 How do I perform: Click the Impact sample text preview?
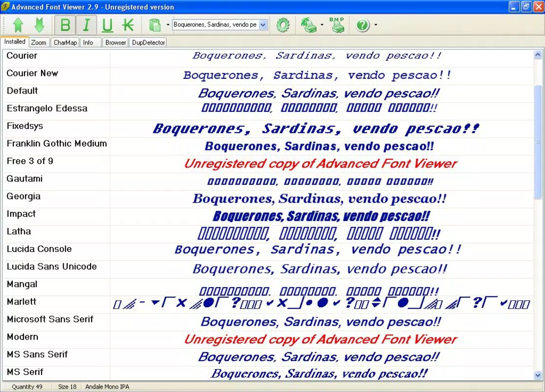pyautogui.click(x=321, y=217)
